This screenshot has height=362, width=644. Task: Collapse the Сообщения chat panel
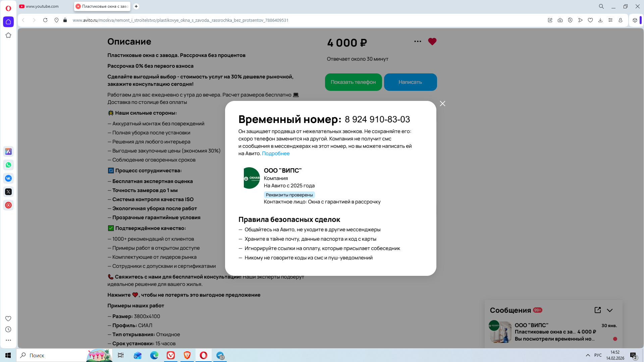coord(609,310)
